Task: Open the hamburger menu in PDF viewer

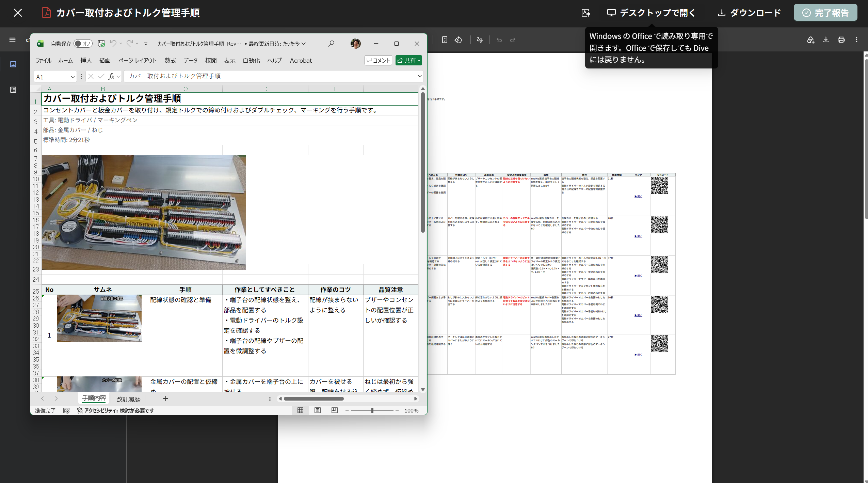Action: coord(12,40)
